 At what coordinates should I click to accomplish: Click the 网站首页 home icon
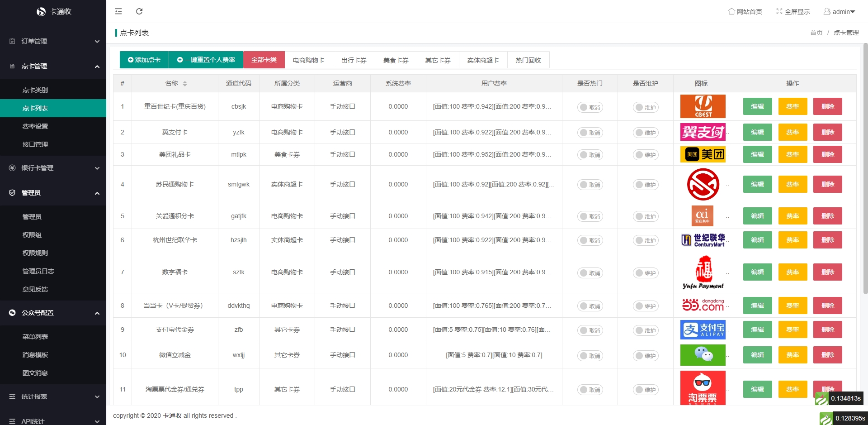731,11
